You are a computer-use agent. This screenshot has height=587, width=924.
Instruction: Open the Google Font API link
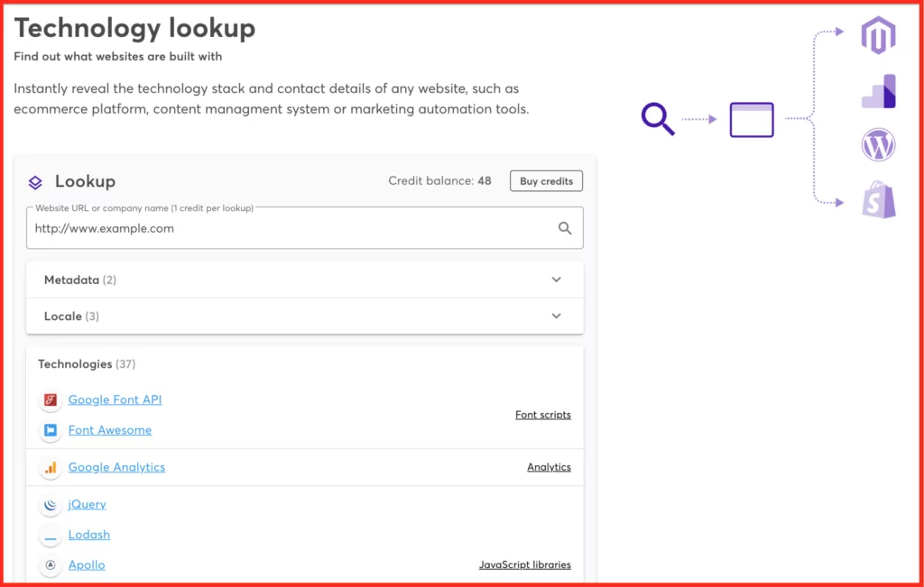point(115,399)
